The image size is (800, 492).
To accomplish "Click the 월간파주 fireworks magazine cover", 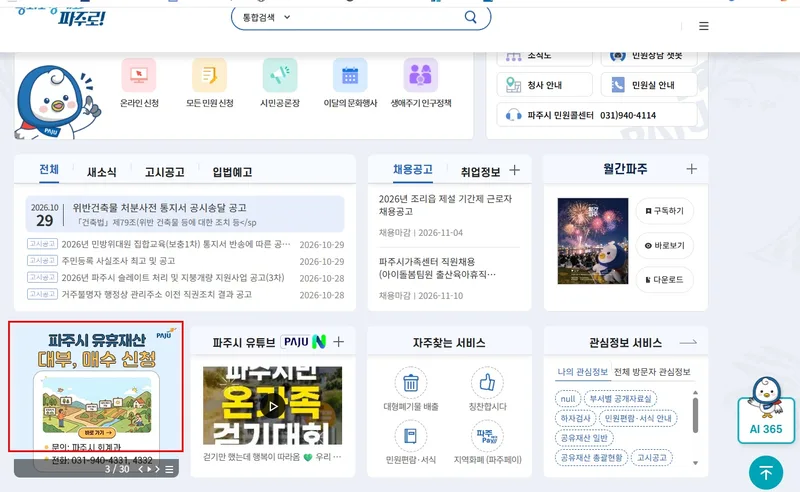I will 593,241.
